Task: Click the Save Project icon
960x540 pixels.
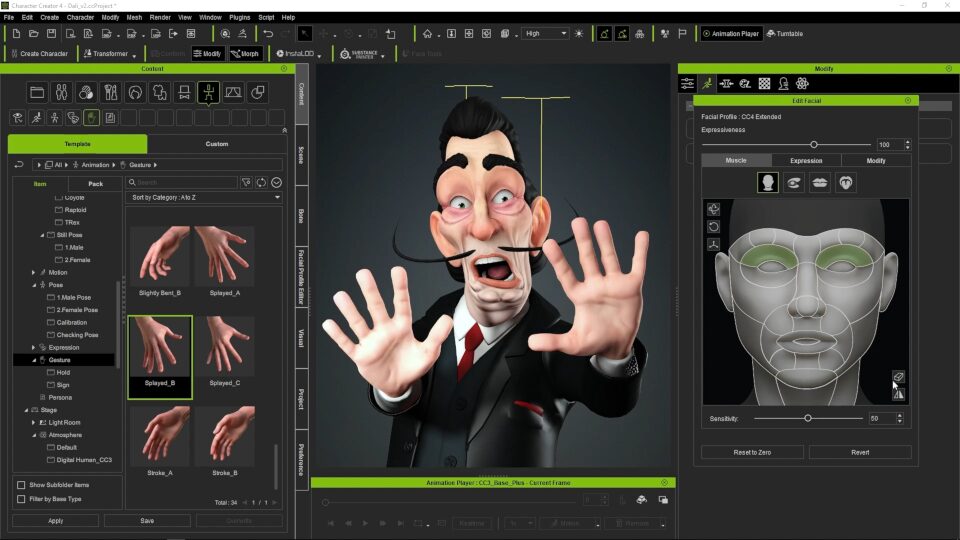Action: coord(52,34)
